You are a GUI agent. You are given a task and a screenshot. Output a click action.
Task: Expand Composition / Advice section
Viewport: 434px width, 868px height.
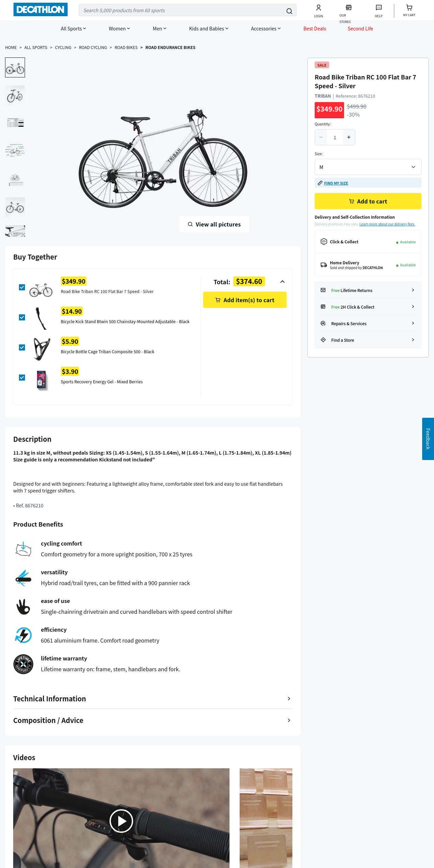click(153, 720)
